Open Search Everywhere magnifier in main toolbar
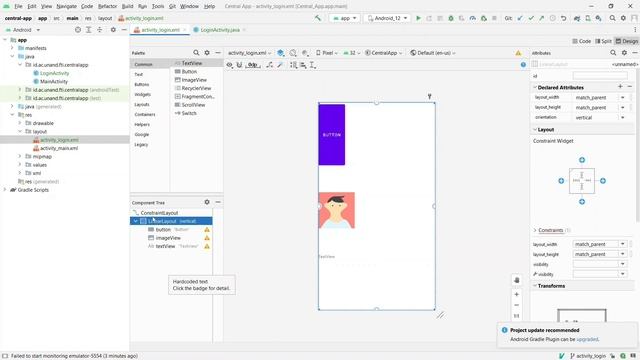640x360 pixels. click(612, 18)
